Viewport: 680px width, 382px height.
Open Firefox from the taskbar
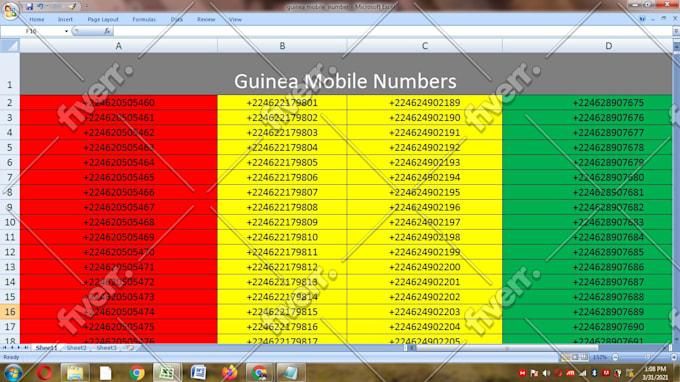click(229, 373)
